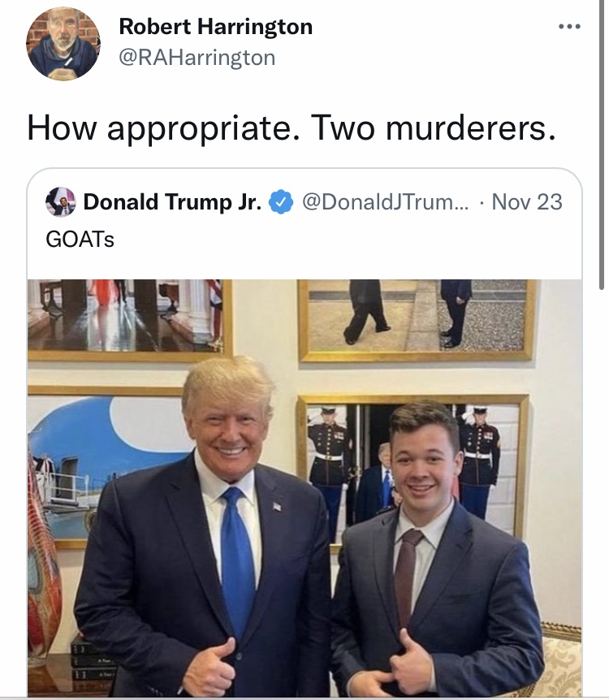Open the Nov 23 timestamp link
The height and width of the screenshot is (700, 609).
point(527,201)
